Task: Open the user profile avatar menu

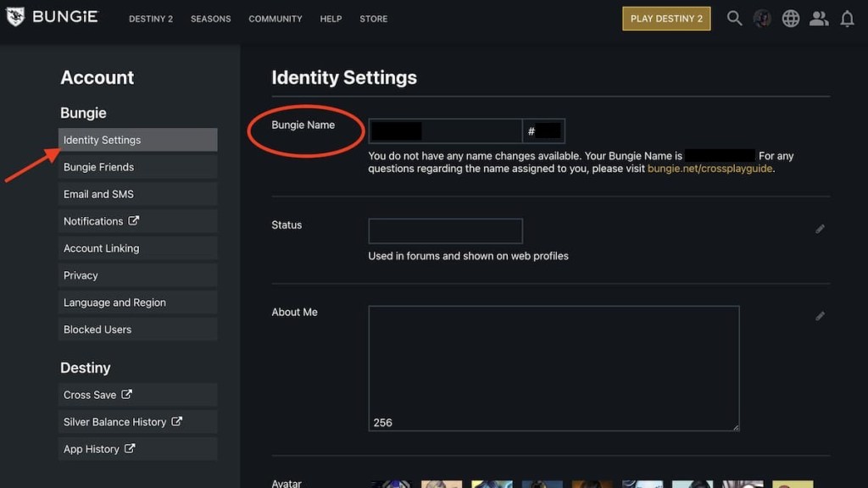Action: pyautogui.click(x=762, y=19)
